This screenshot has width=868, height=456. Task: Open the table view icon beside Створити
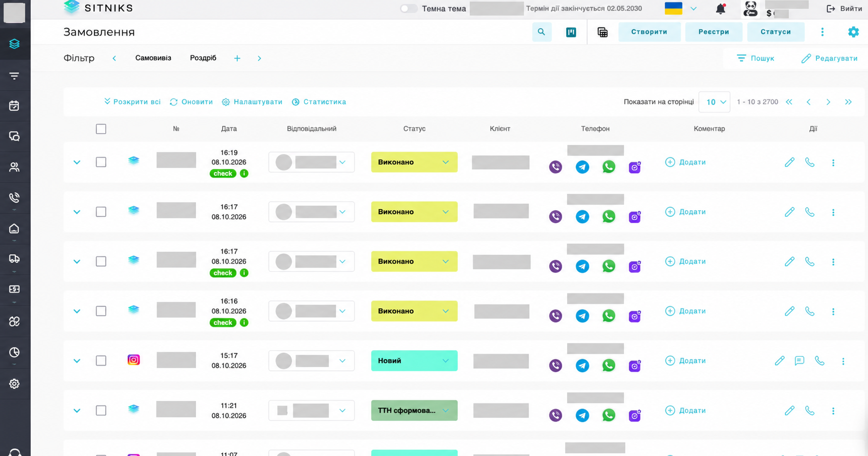click(x=603, y=32)
